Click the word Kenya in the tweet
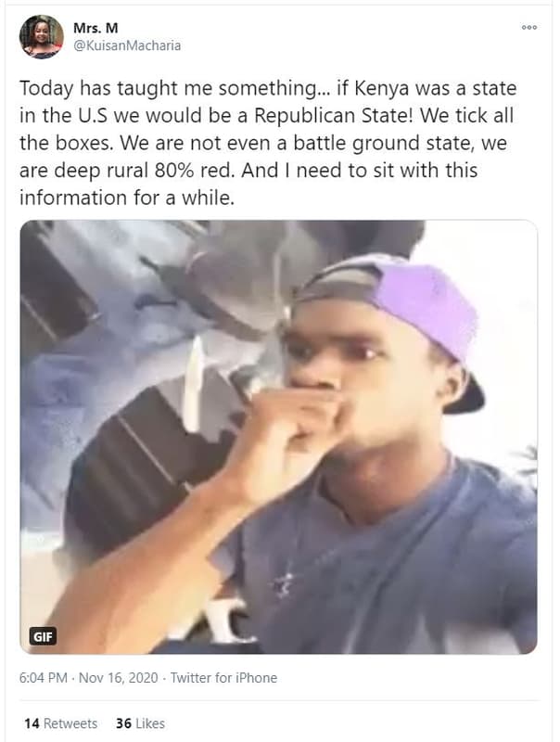 [381, 89]
